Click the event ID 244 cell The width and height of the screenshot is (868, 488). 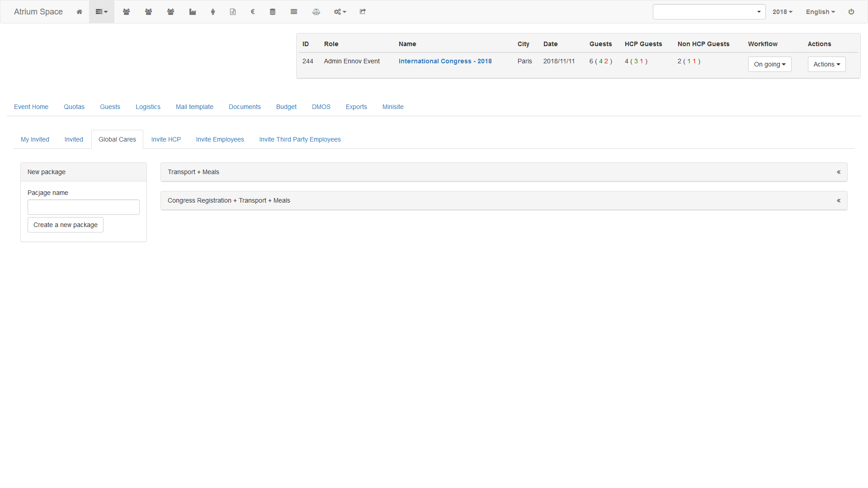click(x=308, y=61)
